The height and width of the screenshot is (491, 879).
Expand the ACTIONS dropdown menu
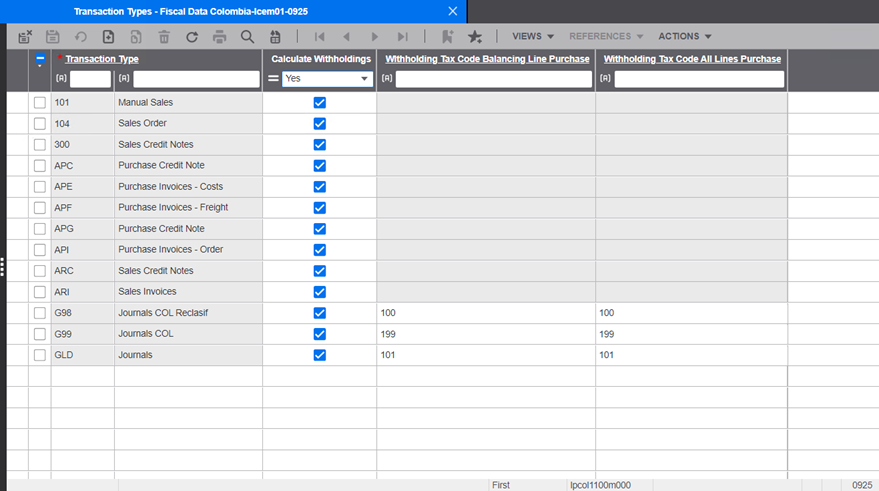[684, 37]
